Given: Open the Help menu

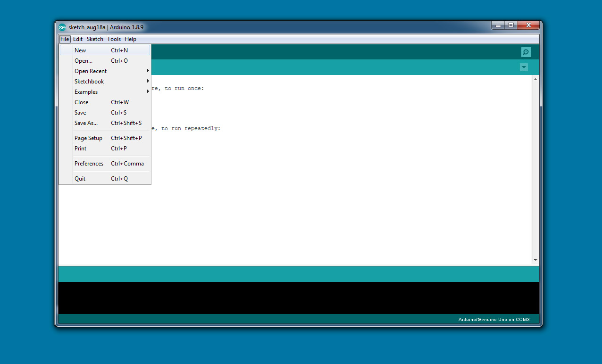Looking at the screenshot, I should (130, 39).
